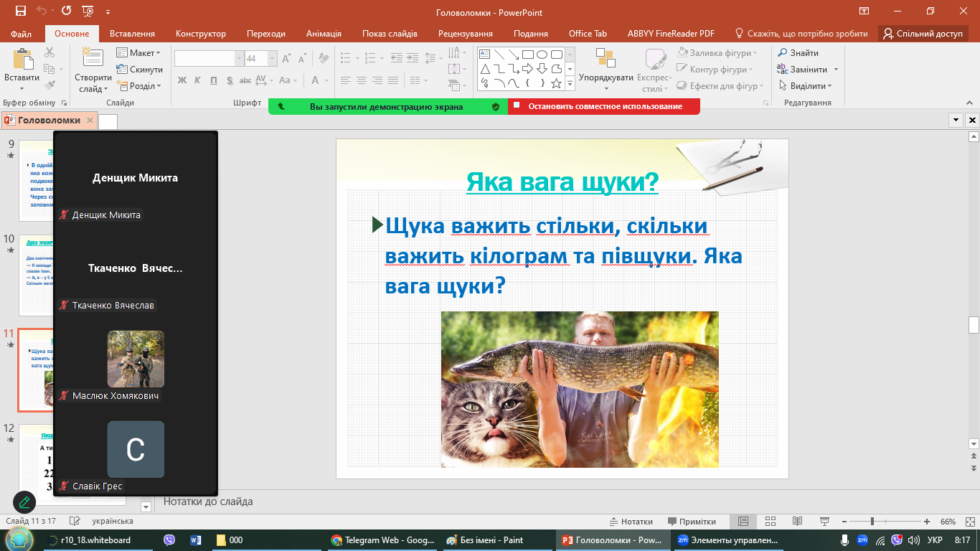Open the Layout (Макет) dropdown
Screen dimensions: 980x551
click(138, 53)
